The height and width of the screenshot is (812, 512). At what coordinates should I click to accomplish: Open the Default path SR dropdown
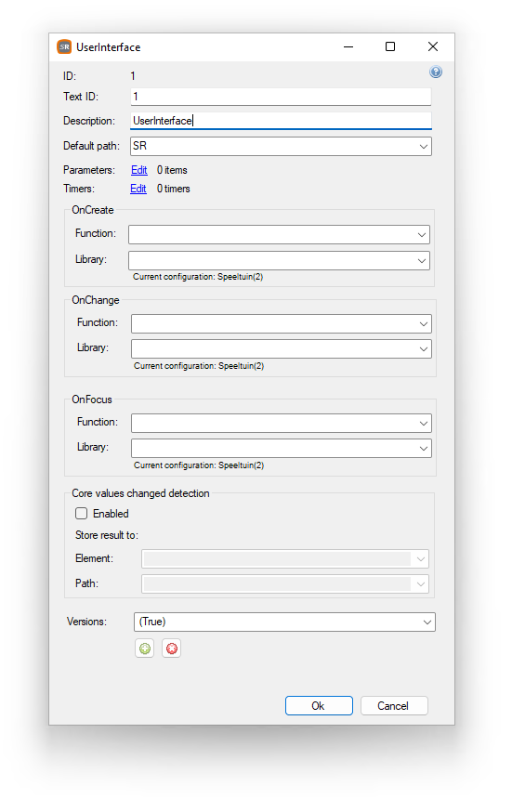281,146
